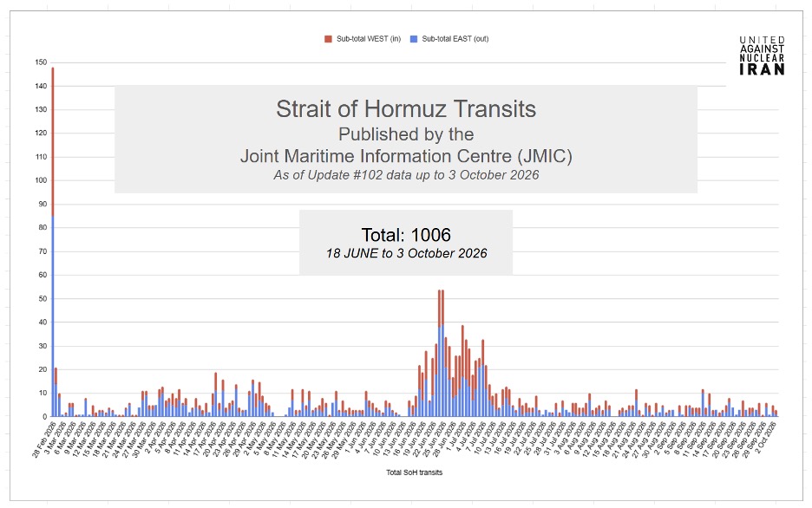Click the y-axis value 40

pos(43,322)
